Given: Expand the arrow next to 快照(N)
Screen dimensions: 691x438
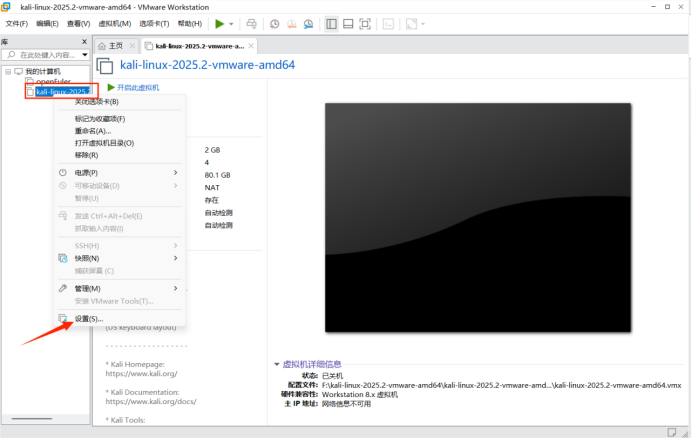Looking at the screenshot, I should click(x=175, y=258).
